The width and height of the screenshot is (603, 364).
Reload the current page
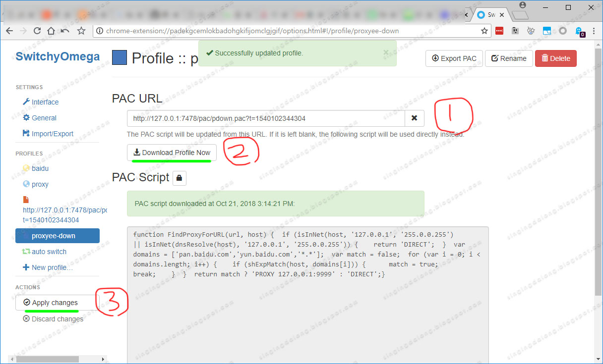[37, 31]
